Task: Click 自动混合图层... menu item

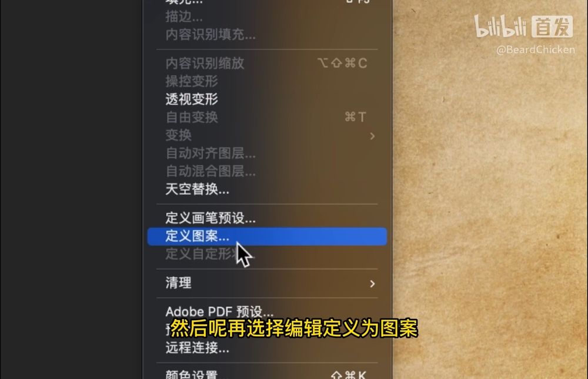Action: [267, 172]
